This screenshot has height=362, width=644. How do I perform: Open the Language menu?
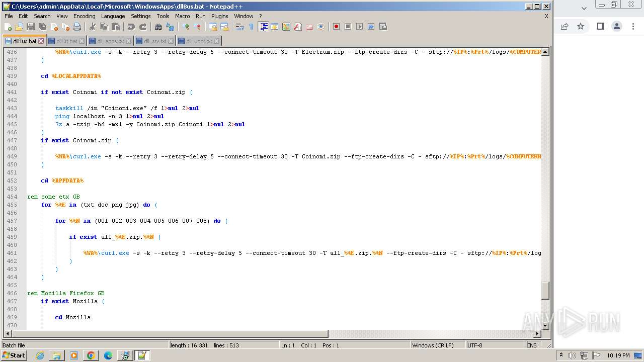(113, 16)
